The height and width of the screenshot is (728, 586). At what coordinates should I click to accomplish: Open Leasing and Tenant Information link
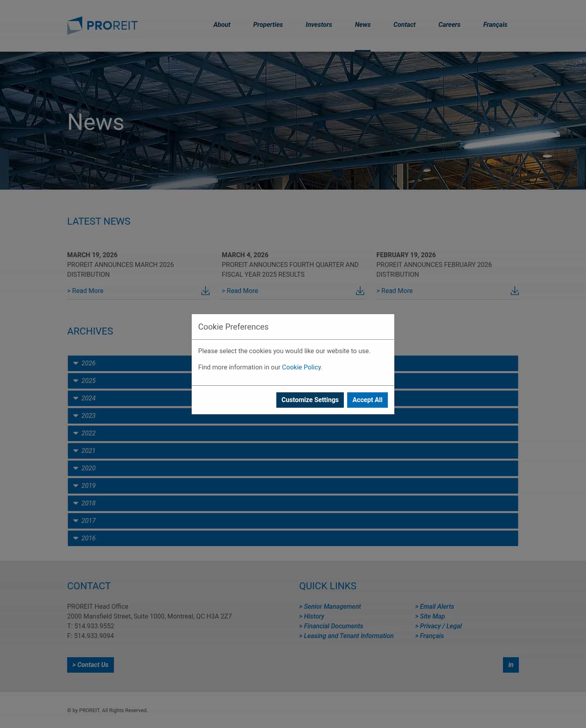tap(346, 636)
